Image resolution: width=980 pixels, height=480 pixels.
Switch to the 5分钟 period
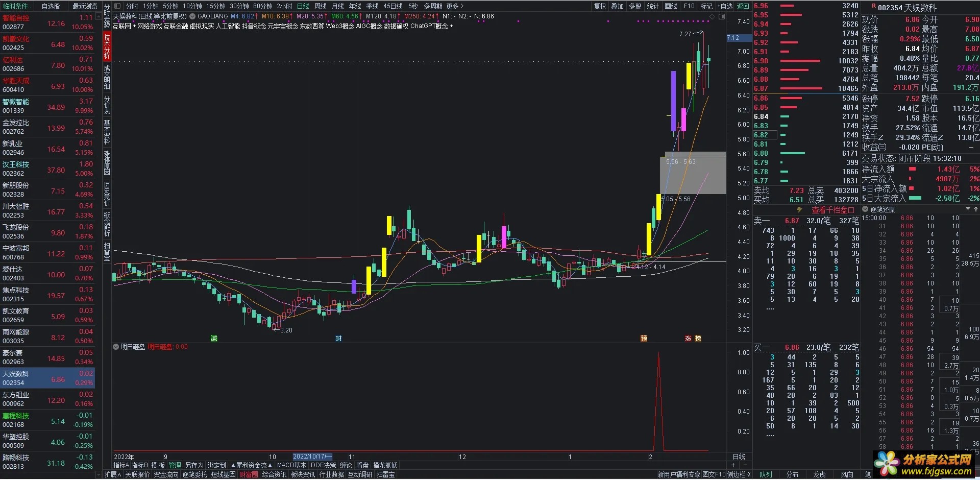(170, 6)
